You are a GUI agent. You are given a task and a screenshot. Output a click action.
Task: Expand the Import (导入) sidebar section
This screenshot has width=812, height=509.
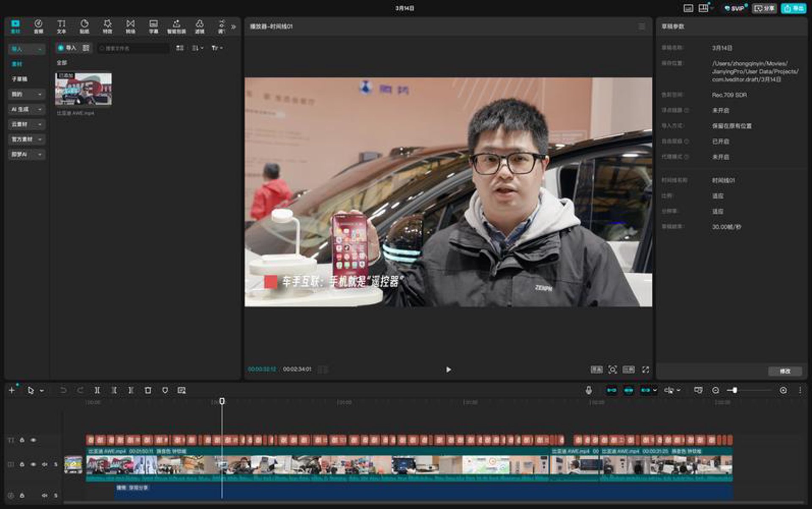[27, 49]
